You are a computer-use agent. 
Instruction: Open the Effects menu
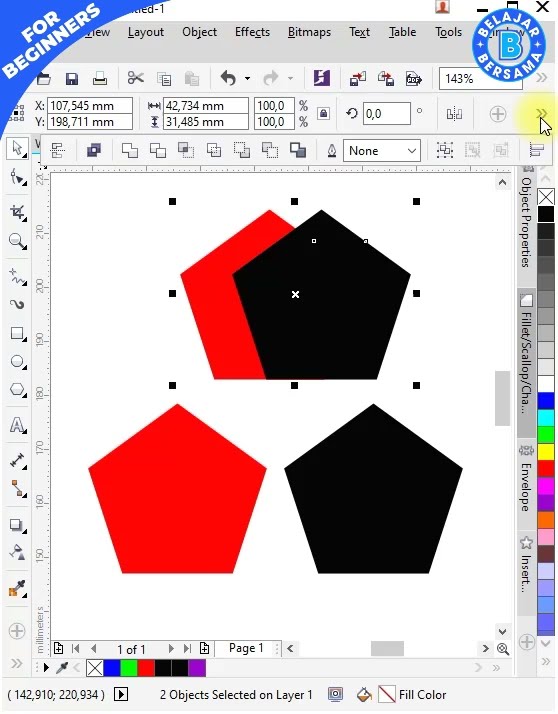click(x=252, y=32)
